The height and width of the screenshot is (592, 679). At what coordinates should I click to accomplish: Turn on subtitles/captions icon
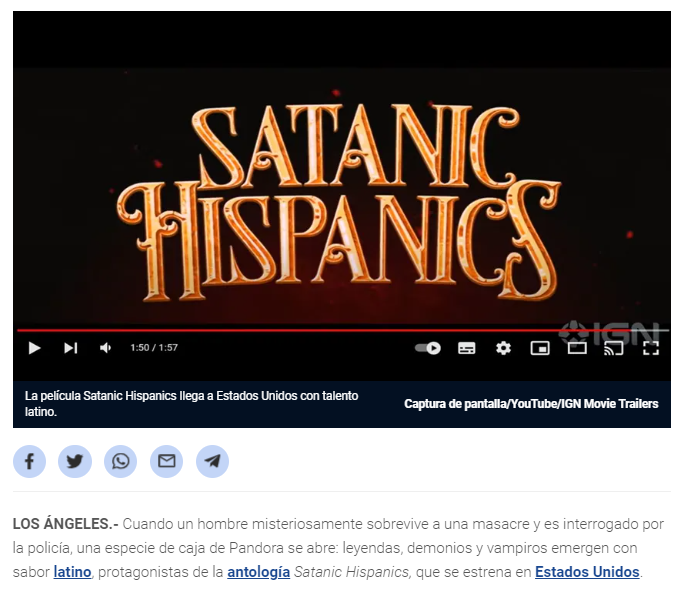[466, 348]
